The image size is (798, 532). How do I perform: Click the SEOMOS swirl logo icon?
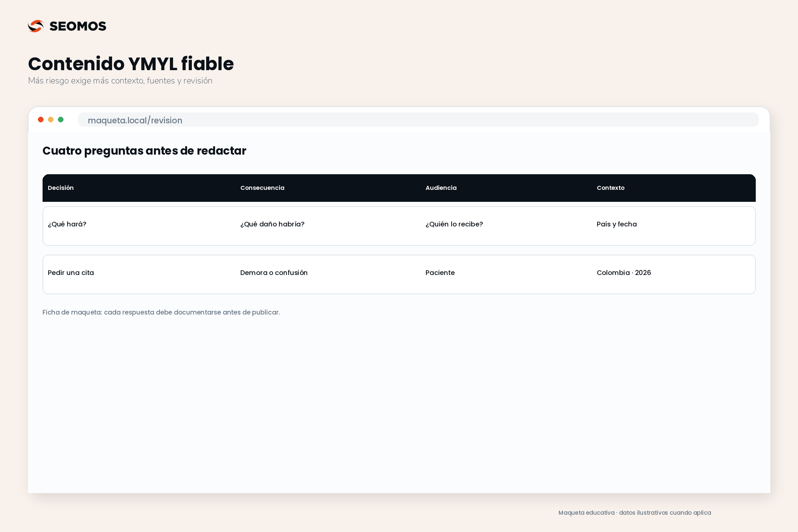point(36,26)
